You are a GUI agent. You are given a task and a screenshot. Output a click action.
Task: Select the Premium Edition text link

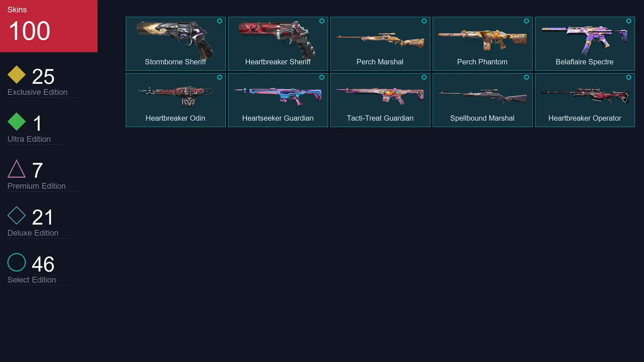[37, 186]
